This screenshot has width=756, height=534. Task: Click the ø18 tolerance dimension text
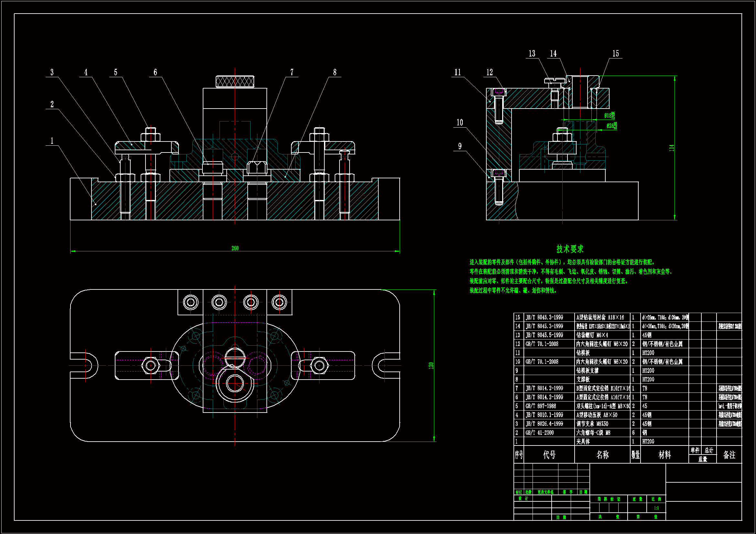(609, 115)
